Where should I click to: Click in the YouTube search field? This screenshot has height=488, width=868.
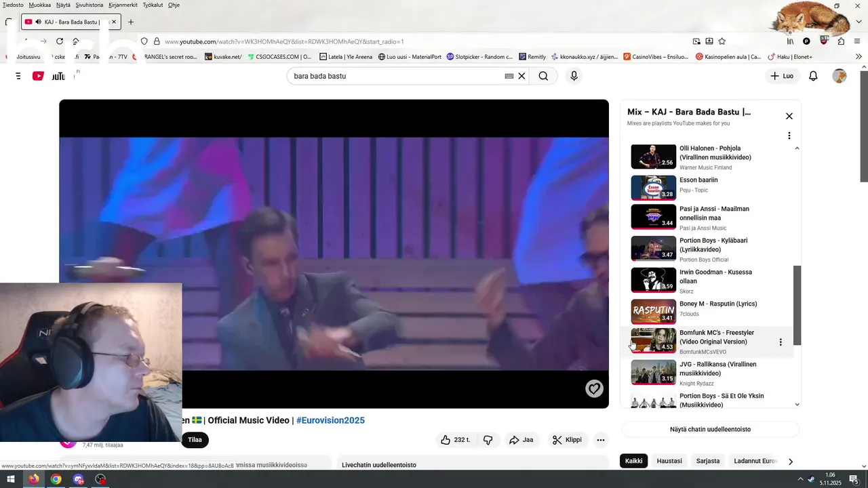397,76
